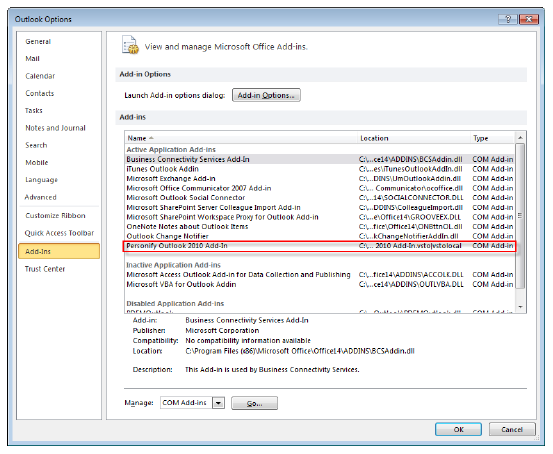Select Mobile in the sidebar

37,162
